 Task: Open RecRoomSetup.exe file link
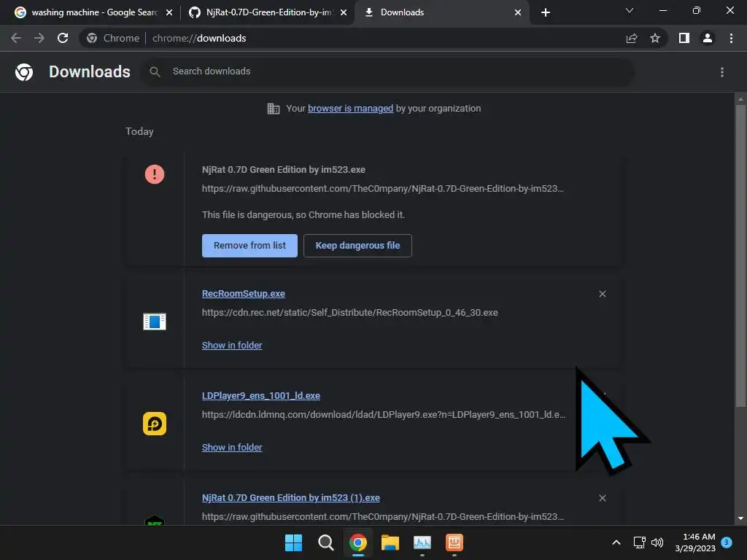coord(244,293)
